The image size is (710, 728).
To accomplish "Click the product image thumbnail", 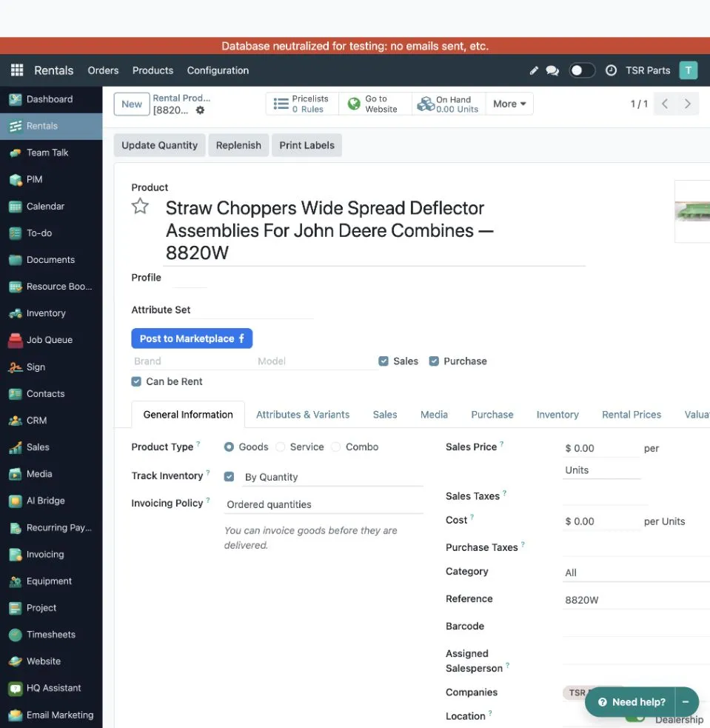I will 692,212.
